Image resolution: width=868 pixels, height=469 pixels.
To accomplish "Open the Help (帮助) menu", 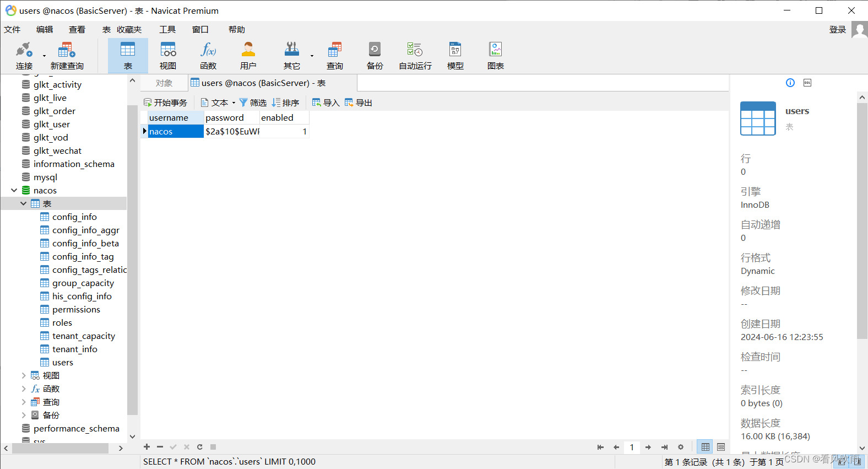I will [237, 29].
